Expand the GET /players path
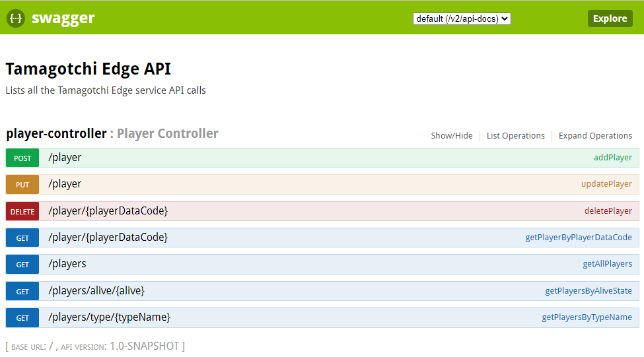 tap(67, 264)
